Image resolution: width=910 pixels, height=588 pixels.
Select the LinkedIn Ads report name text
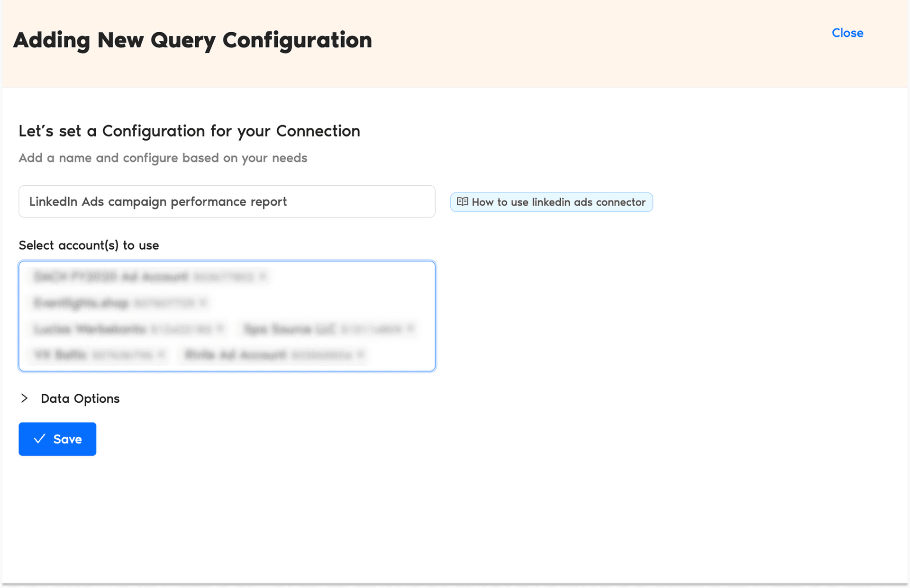[x=157, y=201]
